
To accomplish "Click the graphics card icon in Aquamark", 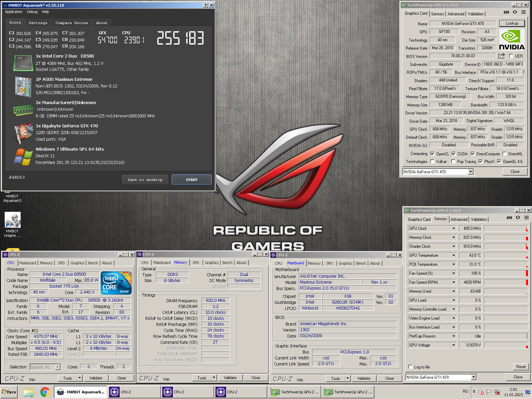I will pyautogui.click(x=23, y=133).
